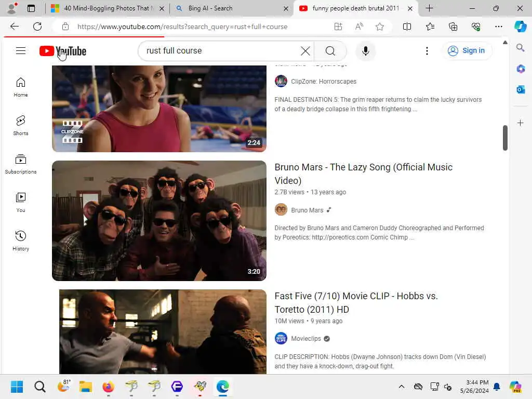Play The Lazy Song video thumbnail

coord(159,220)
